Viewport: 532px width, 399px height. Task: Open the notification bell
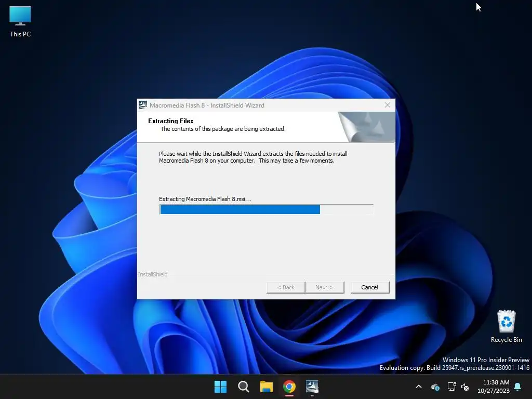coord(518,387)
